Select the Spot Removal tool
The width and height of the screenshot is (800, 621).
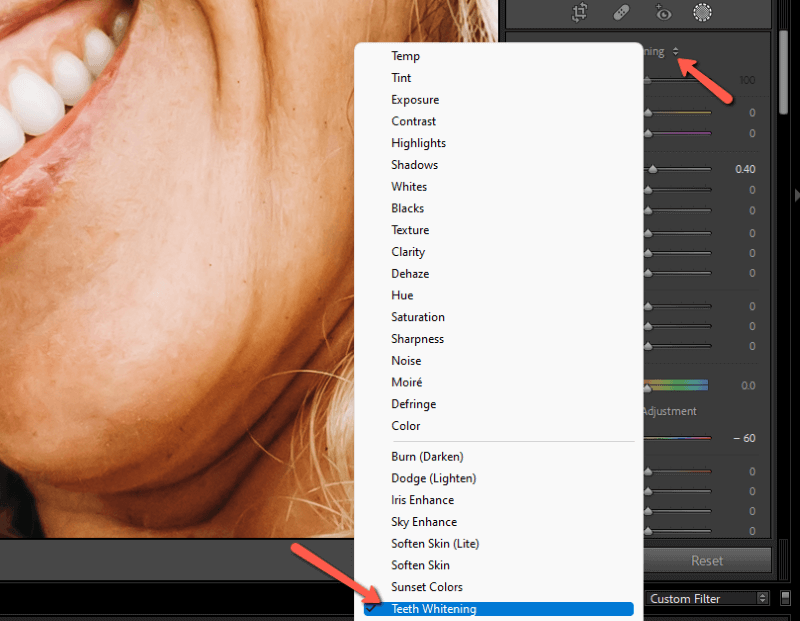[x=621, y=13]
